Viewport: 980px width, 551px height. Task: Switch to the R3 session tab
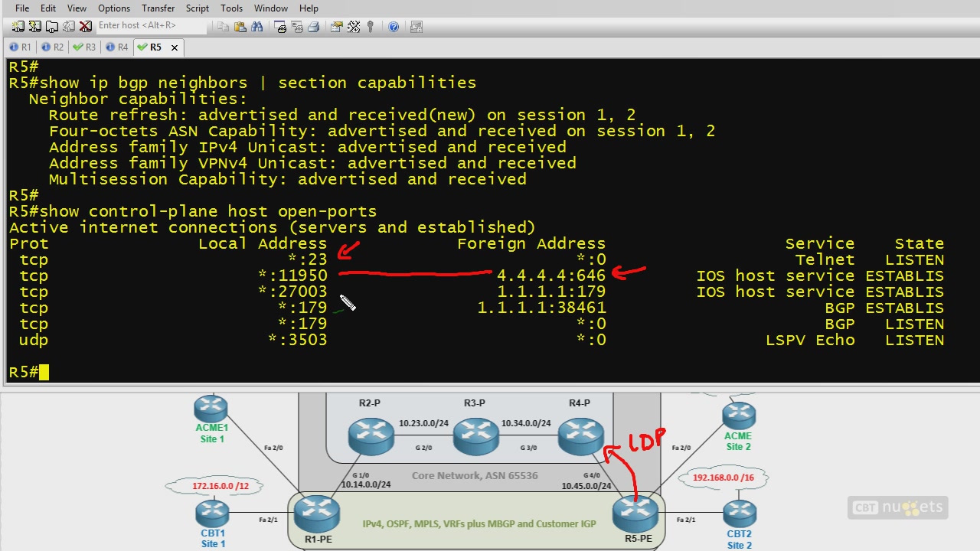click(85, 47)
